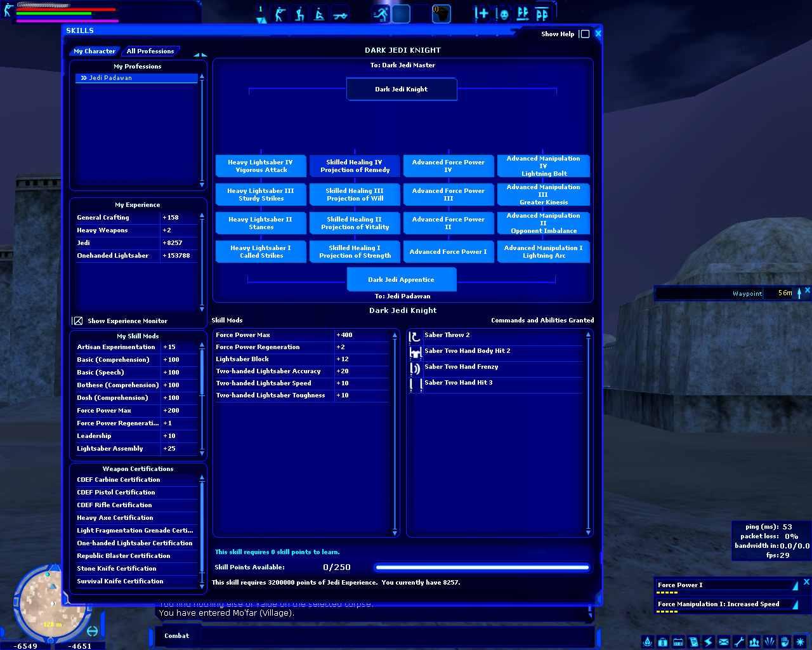Click the character figure icon by status bars
The width and height of the screenshot is (812, 650).
8,10
